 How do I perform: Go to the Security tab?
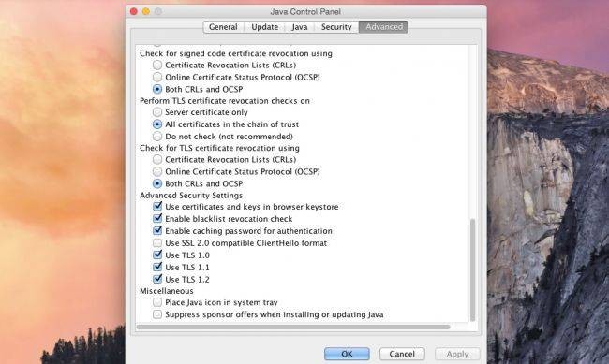(336, 27)
